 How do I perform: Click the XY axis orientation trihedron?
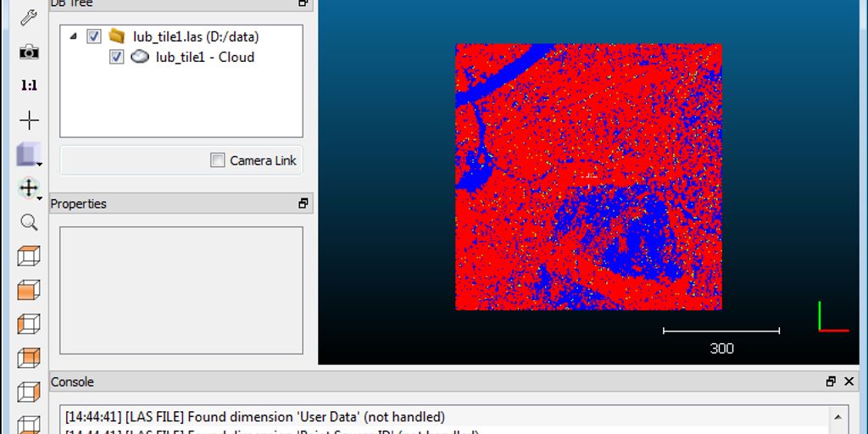833,317
